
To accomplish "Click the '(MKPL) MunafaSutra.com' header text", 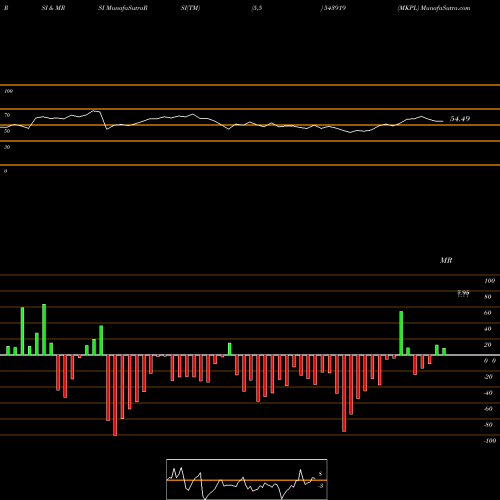I will pos(434,8).
